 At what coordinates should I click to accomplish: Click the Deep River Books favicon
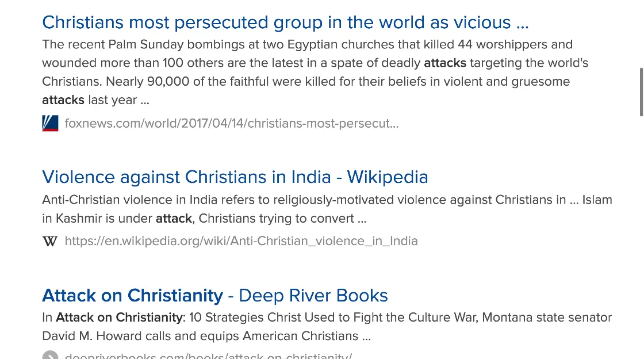pyautogui.click(x=50, y=356)
